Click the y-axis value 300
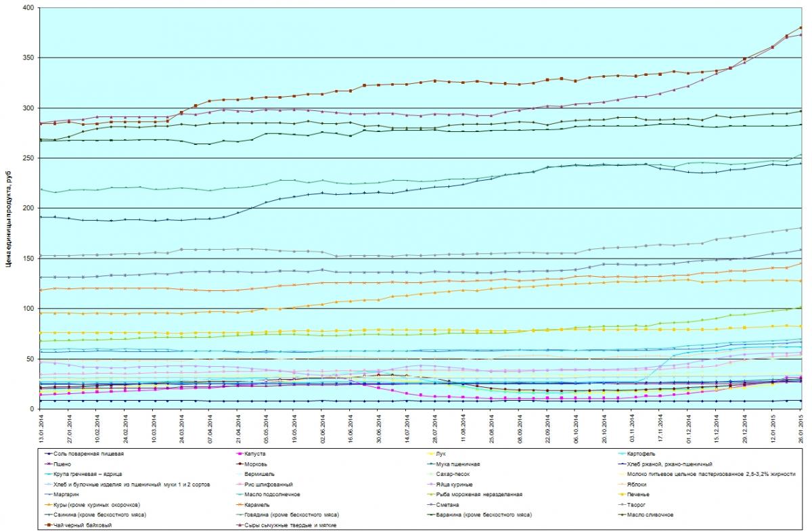This screenshot has width=812, height=532. click(x=28, y=108)
